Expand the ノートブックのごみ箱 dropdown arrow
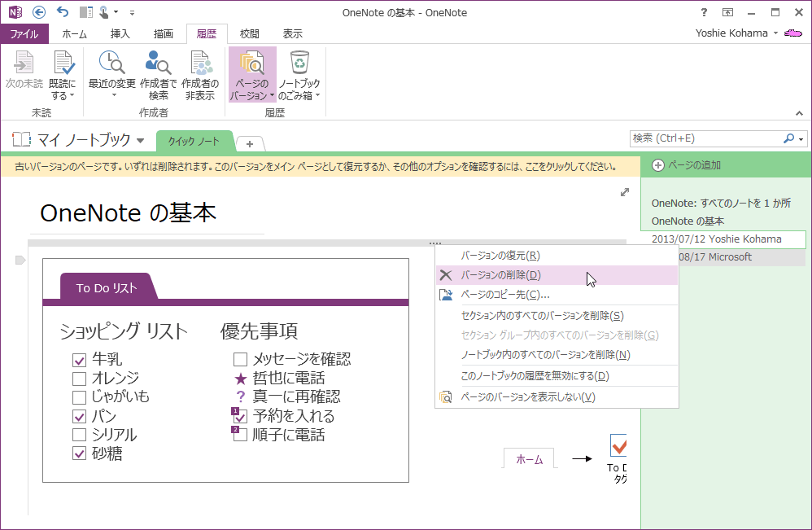This screenshot has width=812, height=530. 317,95
